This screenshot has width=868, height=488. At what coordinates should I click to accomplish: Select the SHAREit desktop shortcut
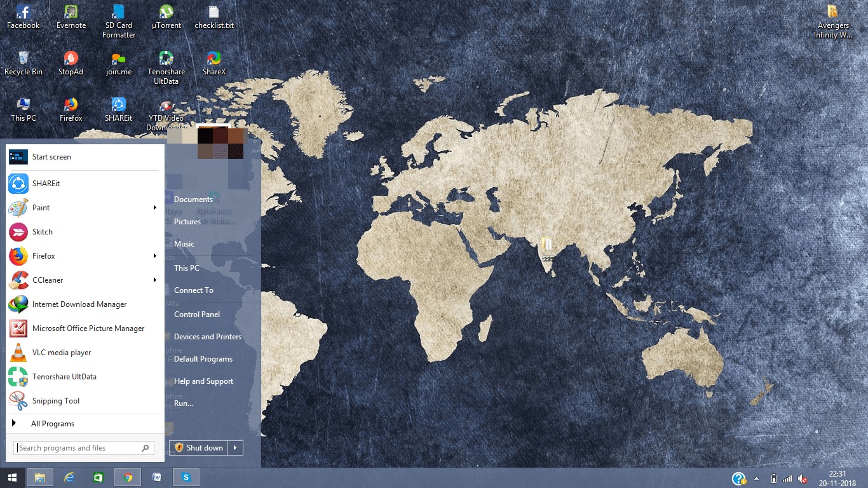coord(119,110)
